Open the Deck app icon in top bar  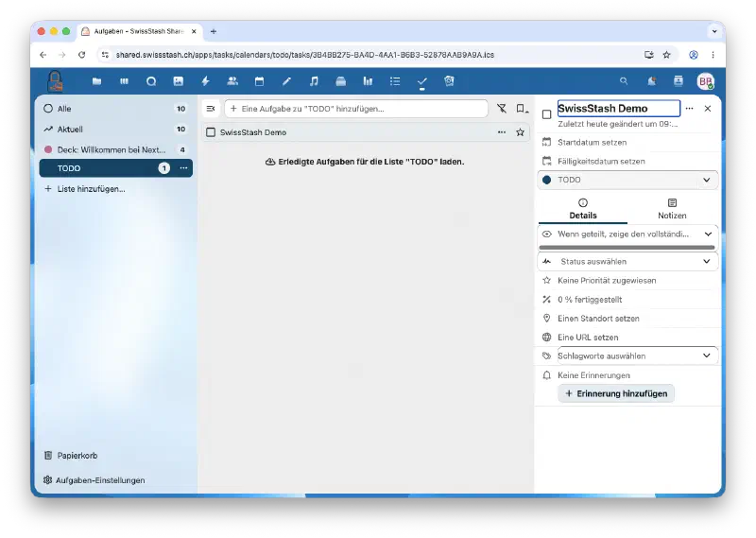(x=125, y=81)
